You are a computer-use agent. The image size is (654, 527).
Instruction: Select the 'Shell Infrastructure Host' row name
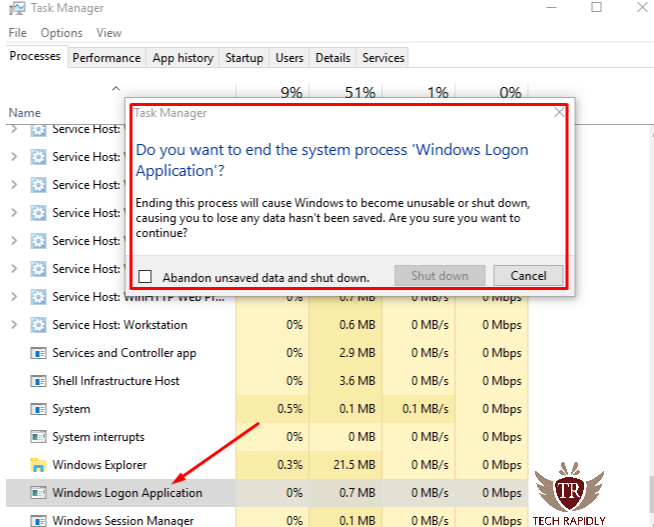pos(116,381)
